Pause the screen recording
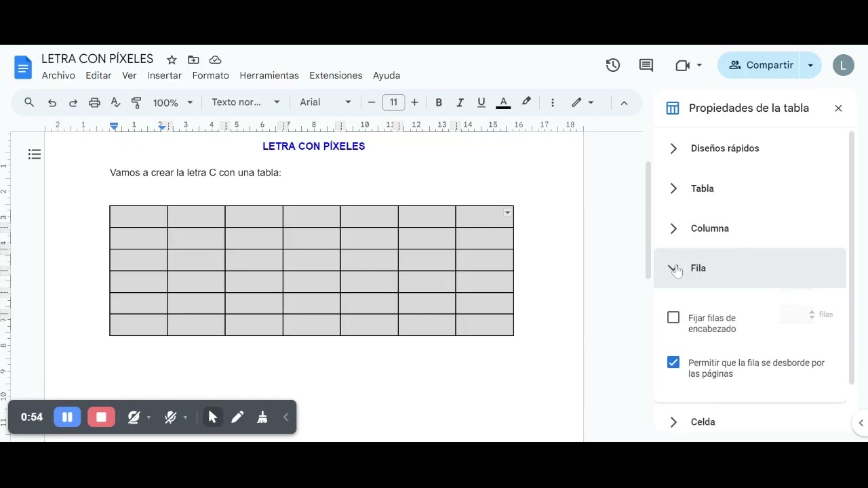Viewport: 868px width, 488px height. (x=67, y=417)
